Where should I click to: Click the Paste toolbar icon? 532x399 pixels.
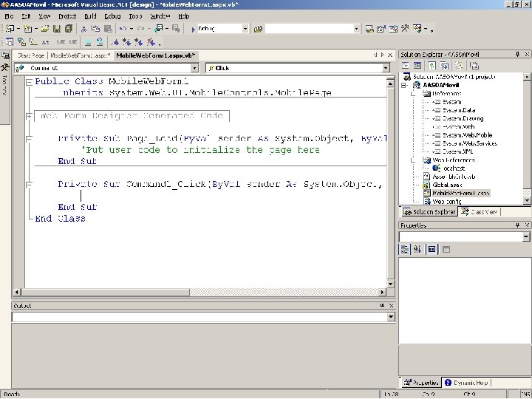(x=108, y=29)
